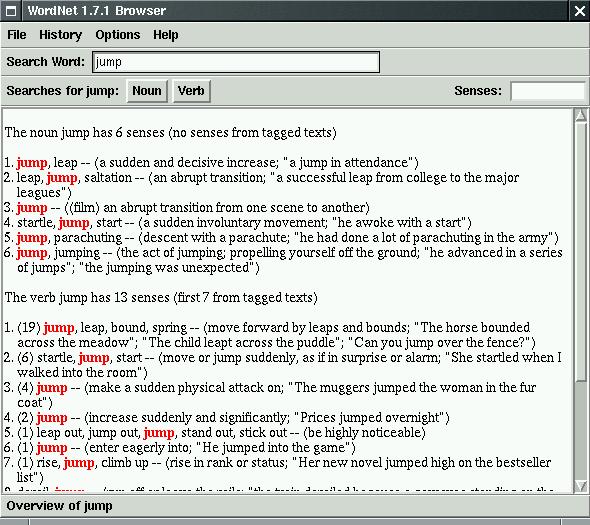
Task: Open the History menu
Action: click(x=61, y=35)
